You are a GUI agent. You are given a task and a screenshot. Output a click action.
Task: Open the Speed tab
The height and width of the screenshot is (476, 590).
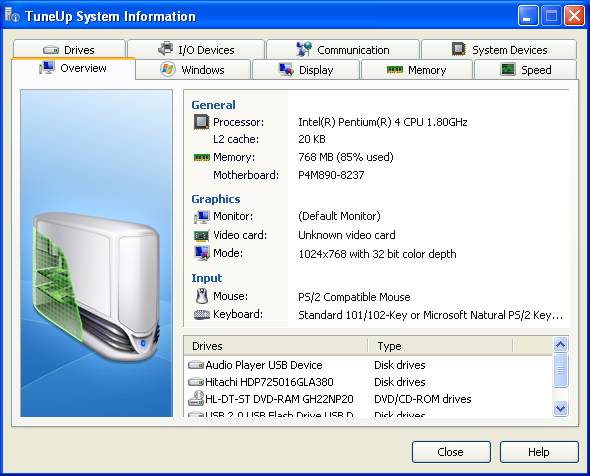526,70
